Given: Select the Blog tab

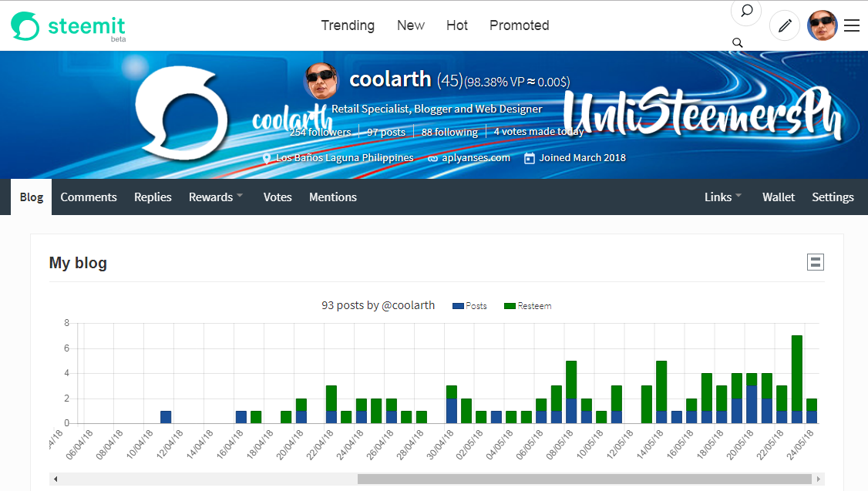Looking at the screenshot, I should [x=31, y=197].
